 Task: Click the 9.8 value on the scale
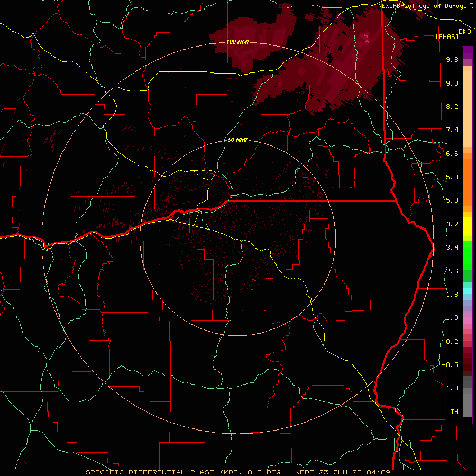(452, 59)
